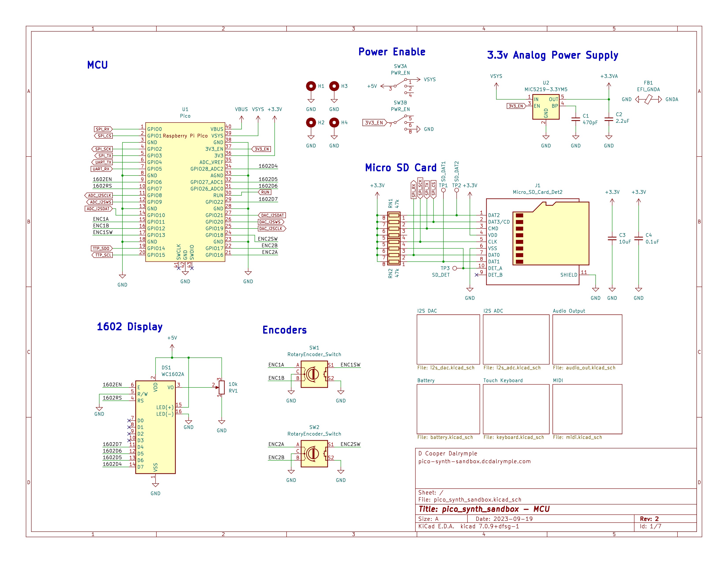Click the Audio Output sheet box
The image size is (728, 563).
pyautogui.click(x=587, y=339)
